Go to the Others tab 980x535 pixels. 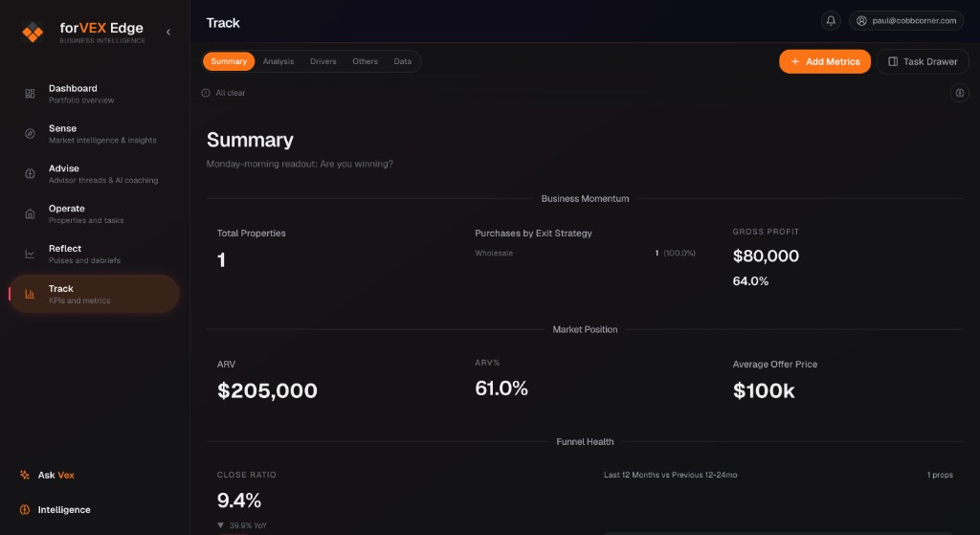(365, 61)
